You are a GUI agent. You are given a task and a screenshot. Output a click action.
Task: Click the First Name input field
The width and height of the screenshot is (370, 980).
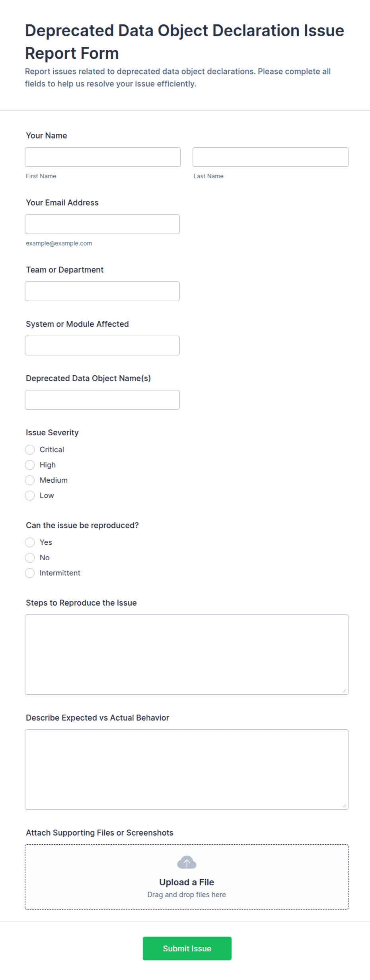coord(103,157)
